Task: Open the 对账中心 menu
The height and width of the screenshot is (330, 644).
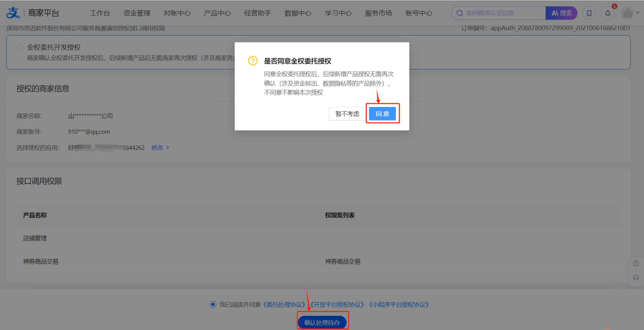Action: [177, 13]
